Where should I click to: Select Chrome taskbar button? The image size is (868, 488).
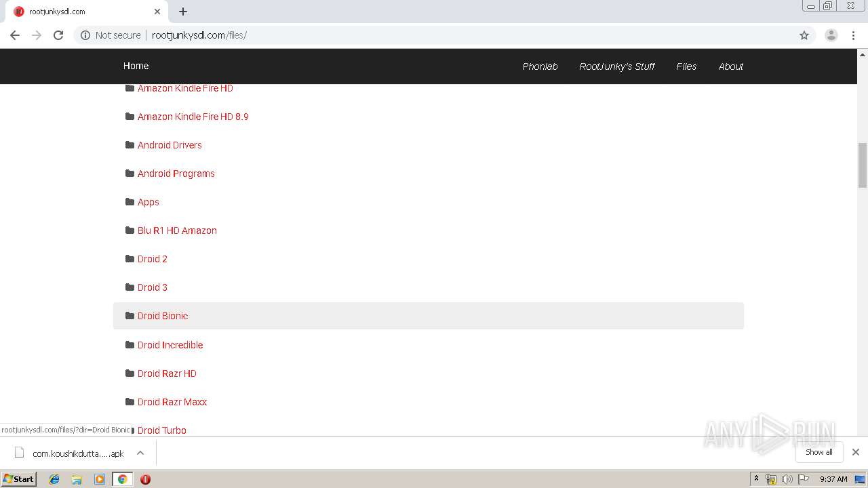pos(123,479)
